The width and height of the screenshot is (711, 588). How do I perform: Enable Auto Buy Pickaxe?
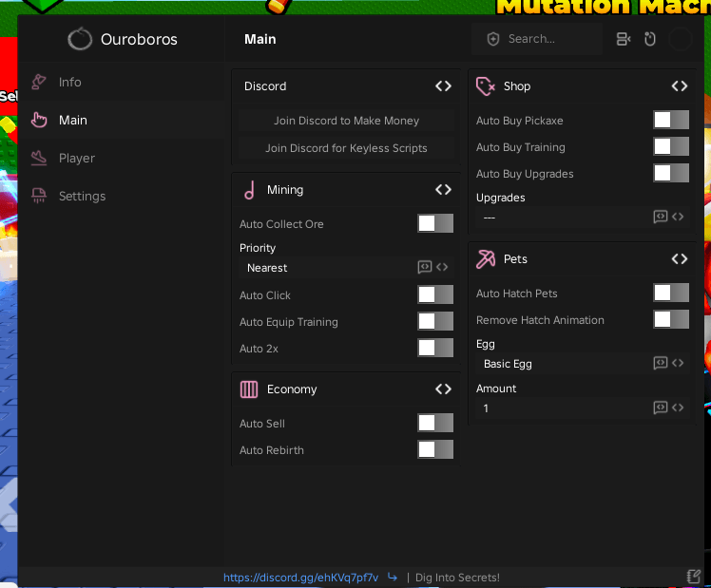click(671, 120)
